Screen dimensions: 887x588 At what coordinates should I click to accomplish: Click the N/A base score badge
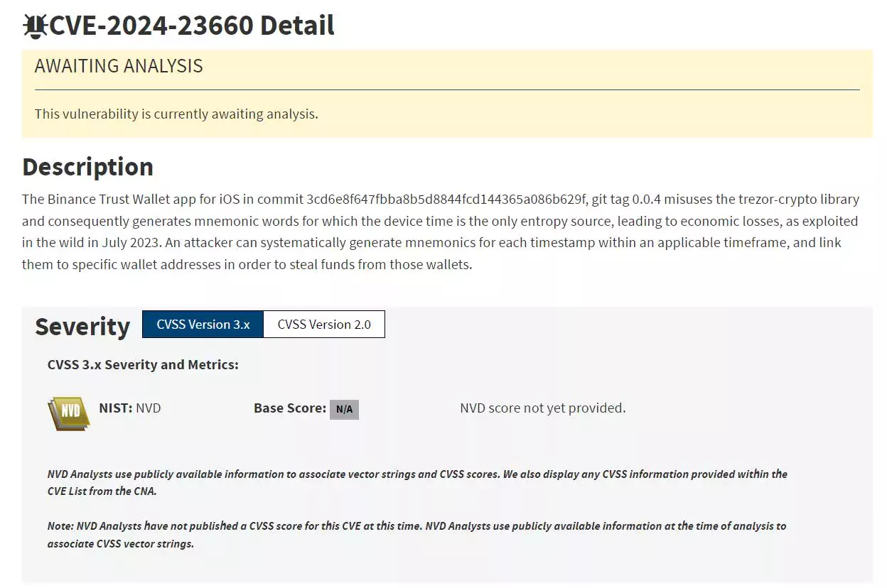tap(344, 409)
